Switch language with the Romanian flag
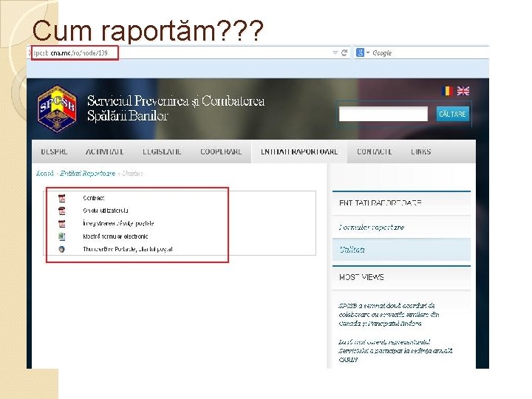Image resolution: width=532 pixels, height=399 pixels. click(x=447, y=91)
